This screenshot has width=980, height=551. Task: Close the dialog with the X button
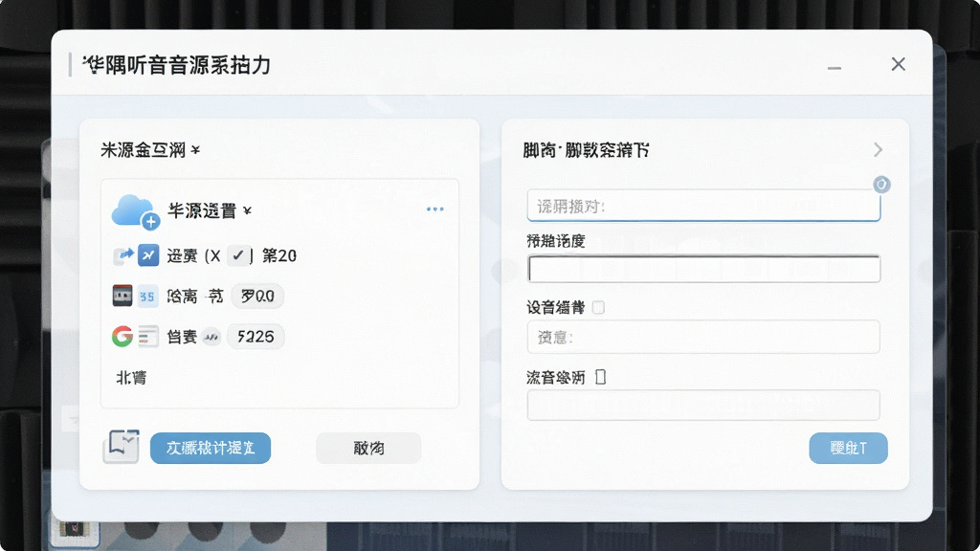(x=898, y=64)
